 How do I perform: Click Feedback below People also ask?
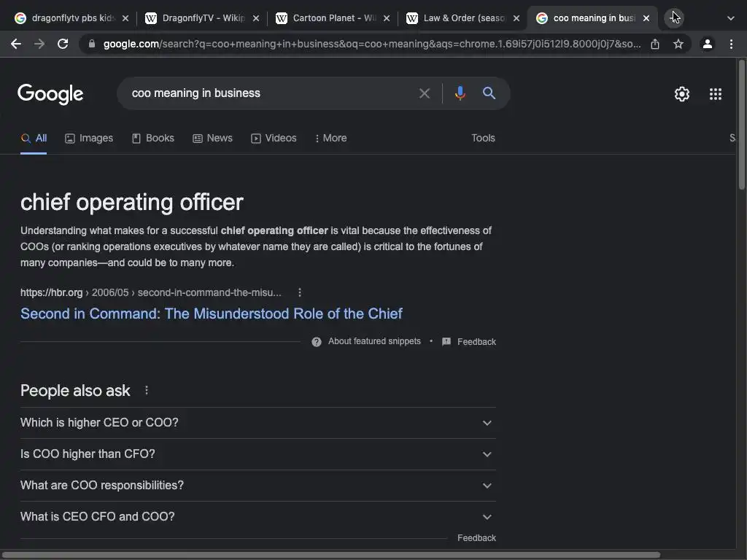coord(476,538)
